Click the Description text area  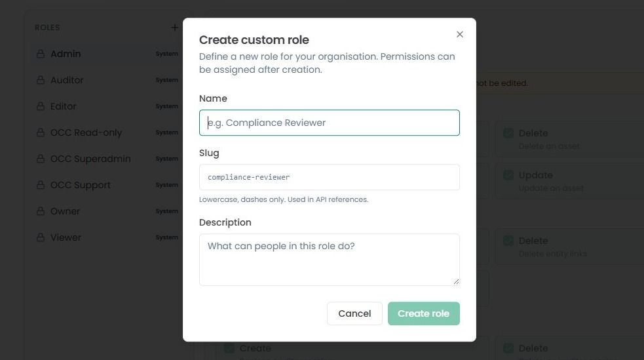[x=330, y=260]
